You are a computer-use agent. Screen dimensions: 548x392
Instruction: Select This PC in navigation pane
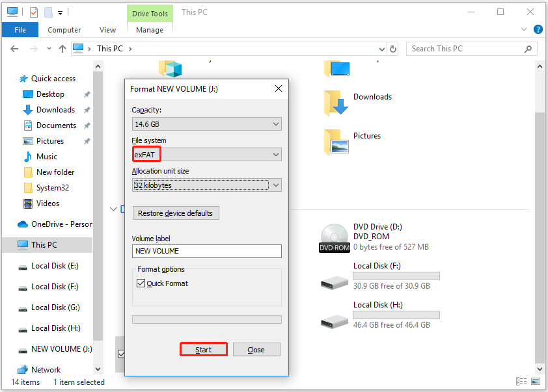point(48,245)
